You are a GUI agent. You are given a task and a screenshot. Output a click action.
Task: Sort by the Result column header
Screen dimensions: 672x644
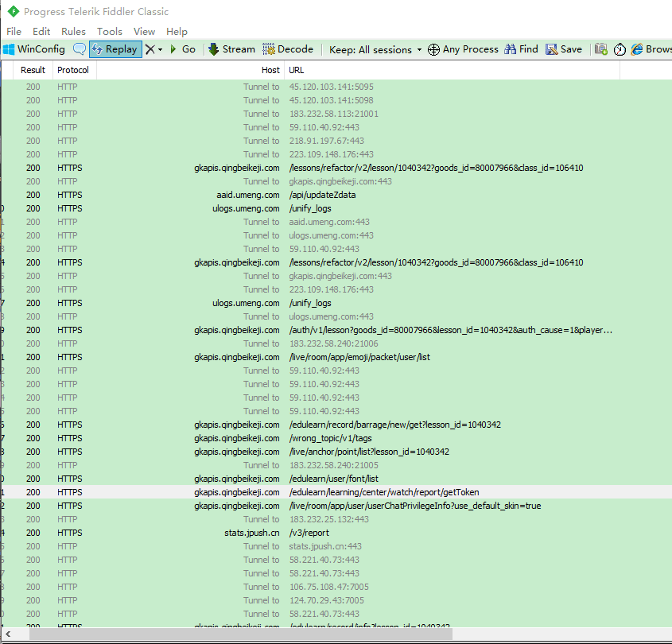(33, 70)
